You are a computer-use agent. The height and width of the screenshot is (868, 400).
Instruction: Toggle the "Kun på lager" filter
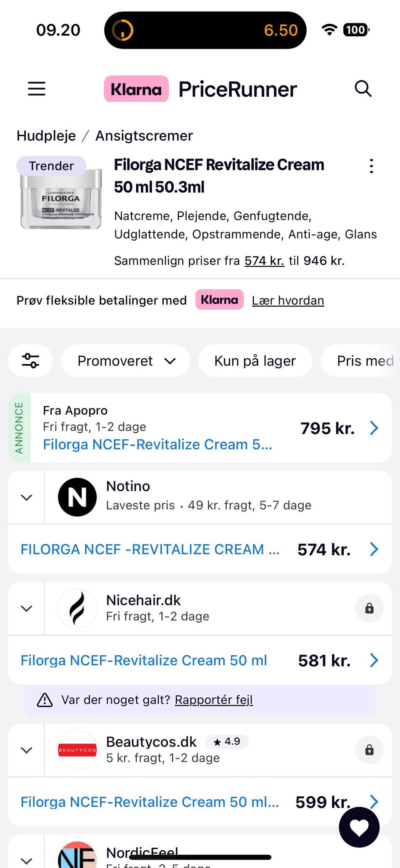[x=255, y=361]
